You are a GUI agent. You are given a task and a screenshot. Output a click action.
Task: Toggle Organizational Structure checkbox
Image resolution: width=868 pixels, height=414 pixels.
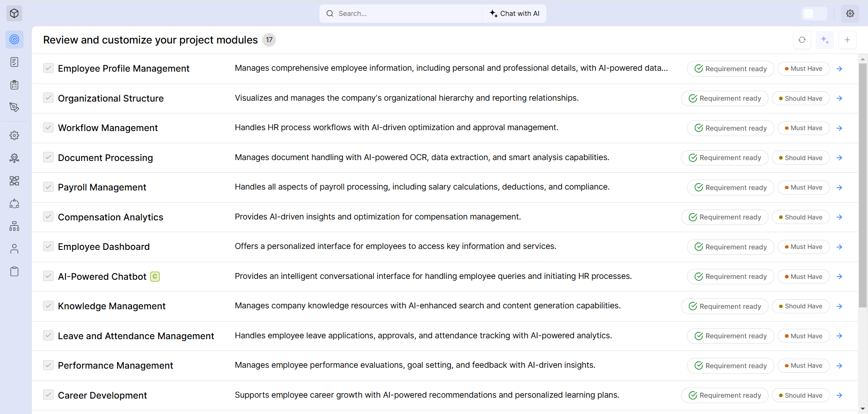click(x=48, y=98)
